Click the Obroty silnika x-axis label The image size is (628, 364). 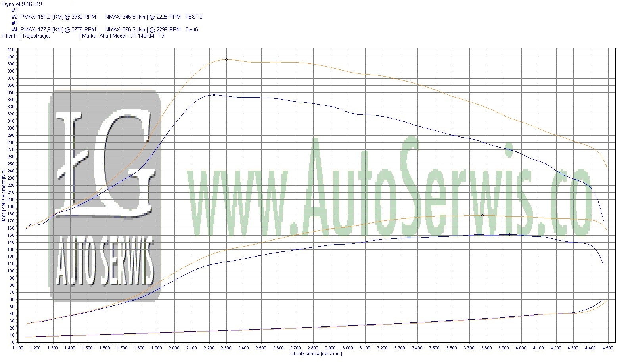click(316, 354)
